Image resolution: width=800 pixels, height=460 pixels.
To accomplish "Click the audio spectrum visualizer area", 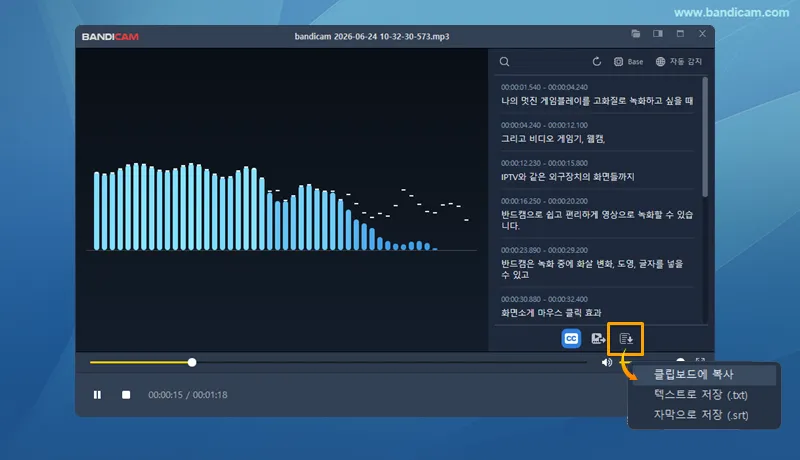I will (x=282, y=200).
